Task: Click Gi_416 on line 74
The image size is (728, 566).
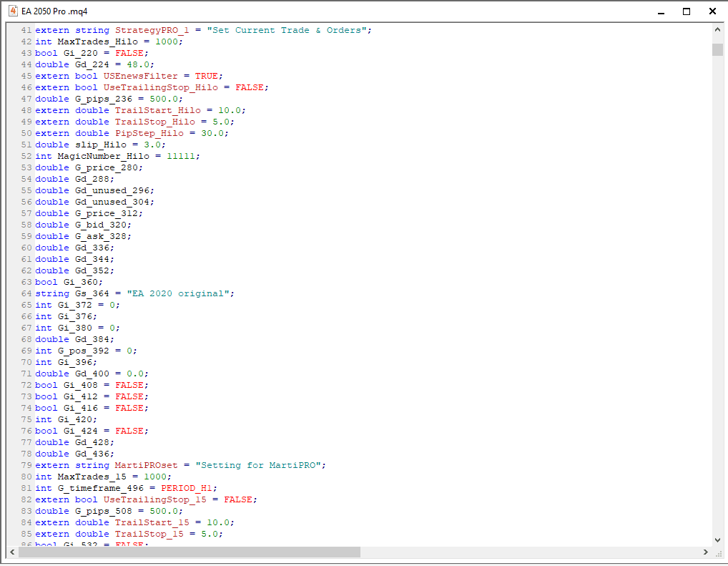Action: (x=81, y=409)
